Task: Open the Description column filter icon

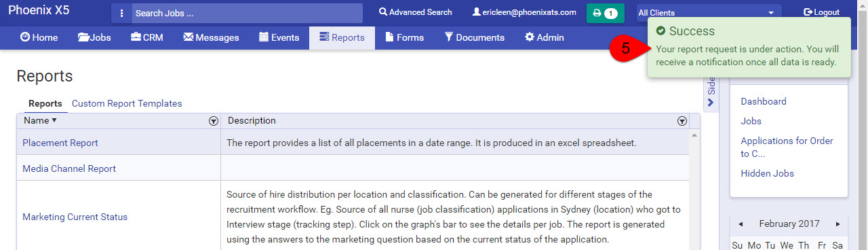Action: [682, 121]
